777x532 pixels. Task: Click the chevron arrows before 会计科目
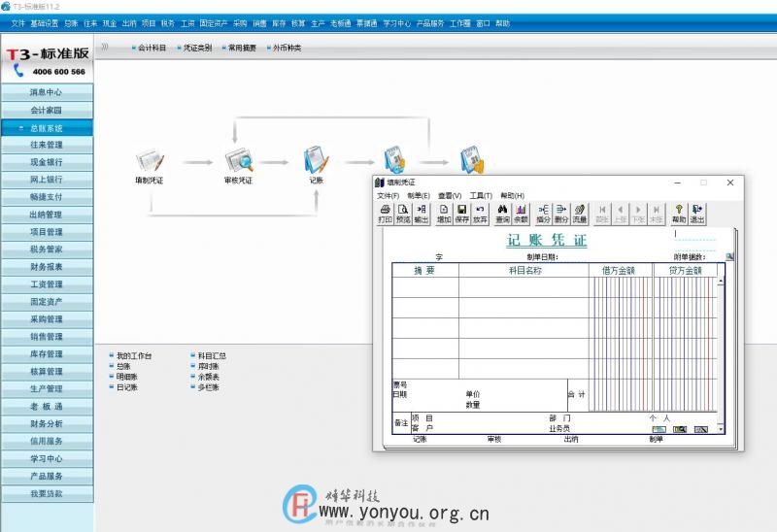pos(105,47)
